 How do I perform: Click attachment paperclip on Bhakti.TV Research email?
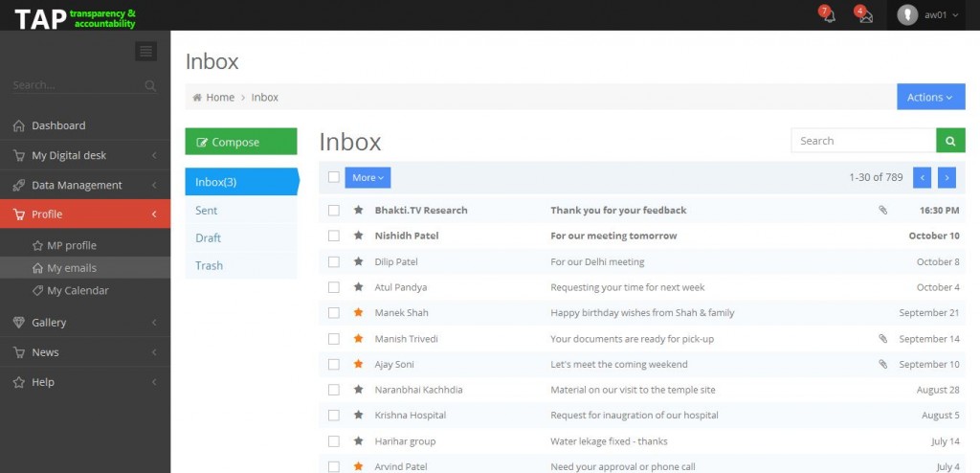882,211
